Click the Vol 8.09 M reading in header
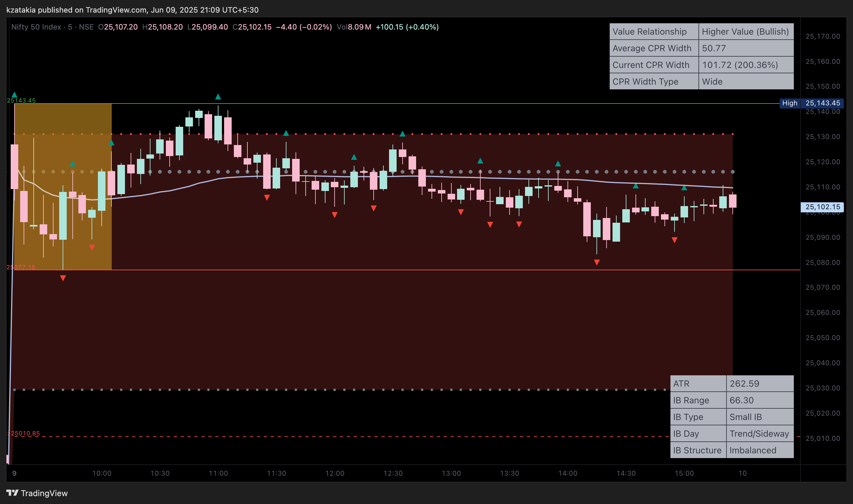Viewport: 853px width, 504px height. (x=354, y=27)
